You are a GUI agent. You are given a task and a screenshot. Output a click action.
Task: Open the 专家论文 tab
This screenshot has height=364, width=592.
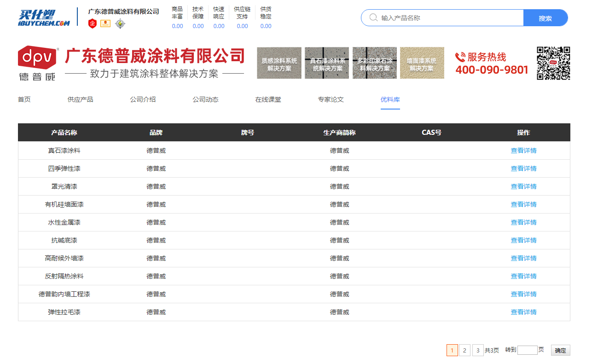(331, 99)
